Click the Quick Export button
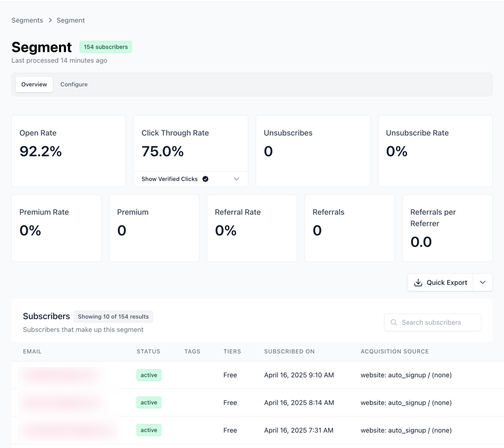Screen dimensions: 504x448 tap(440, 283)
